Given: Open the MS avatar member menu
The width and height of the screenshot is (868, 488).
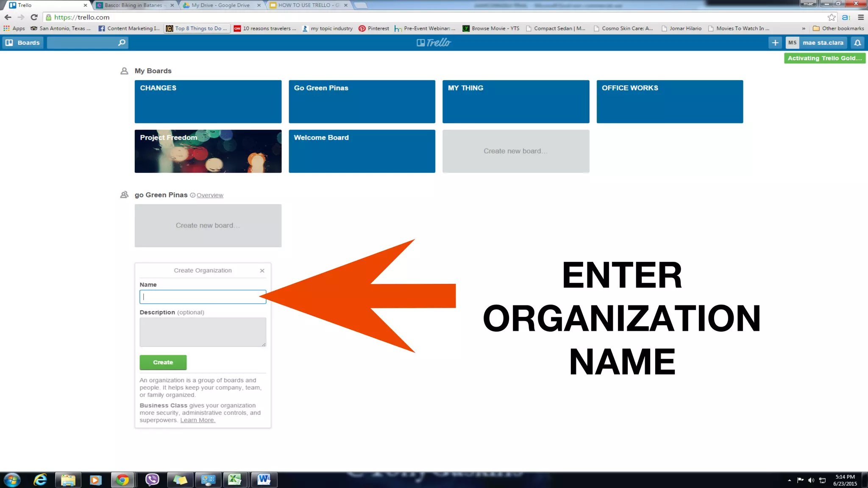Looking at the screenshot, I should click(x=792, y=43).
